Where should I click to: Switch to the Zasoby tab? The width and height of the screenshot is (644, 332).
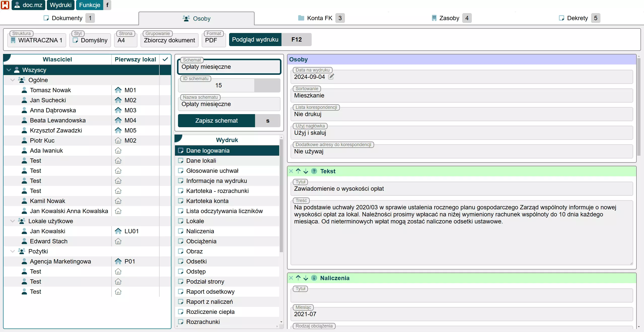452,18
